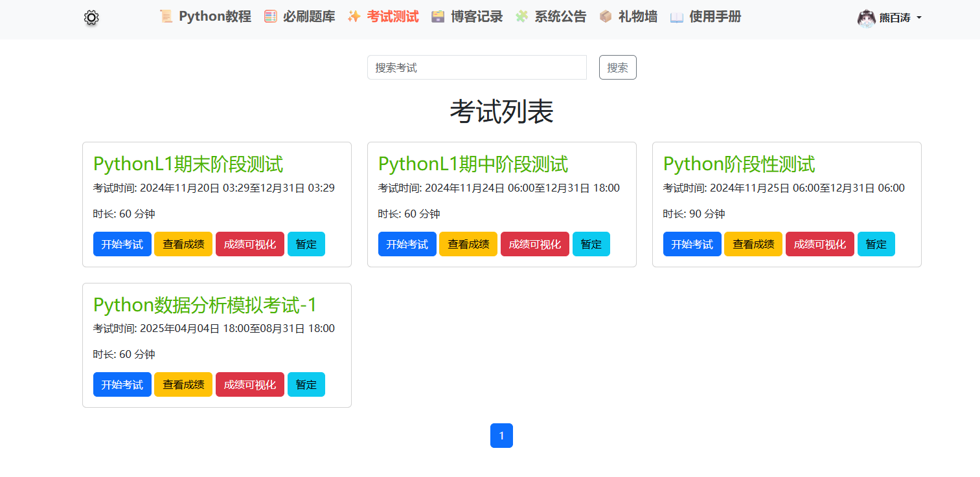This screenshot has height=477, width=980.
Task: Go to the 系统公告 page
Action: [x=560, y=17]
